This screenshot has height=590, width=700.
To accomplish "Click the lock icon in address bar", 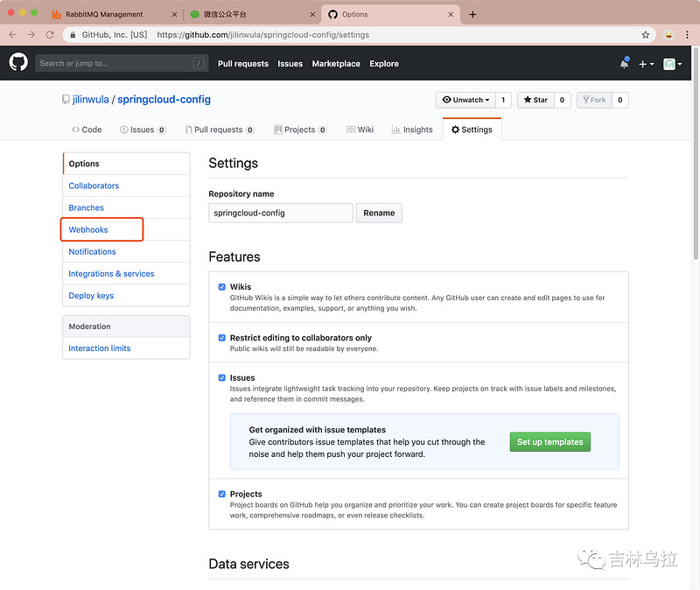I will click(x=73, y=34).
